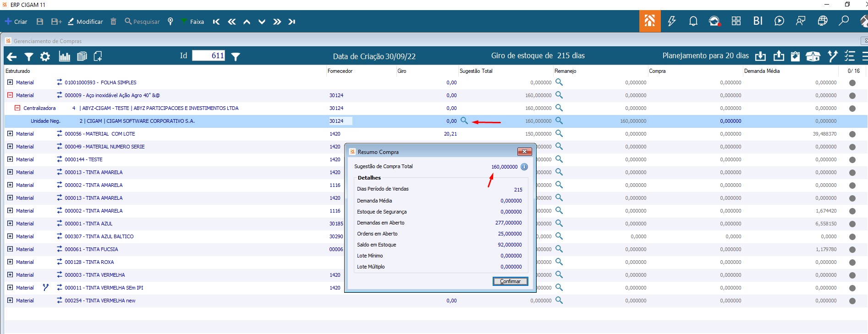Click magnifier next to Giro in CIGAM row
The height and width of the screenshot is (334, 868).
click(464, 121)
